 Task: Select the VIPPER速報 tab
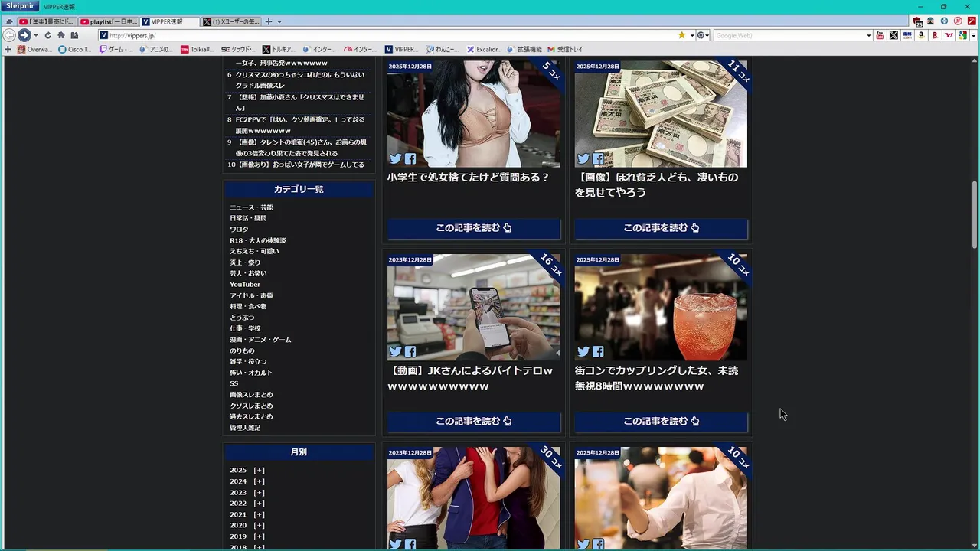click(169, 21)
